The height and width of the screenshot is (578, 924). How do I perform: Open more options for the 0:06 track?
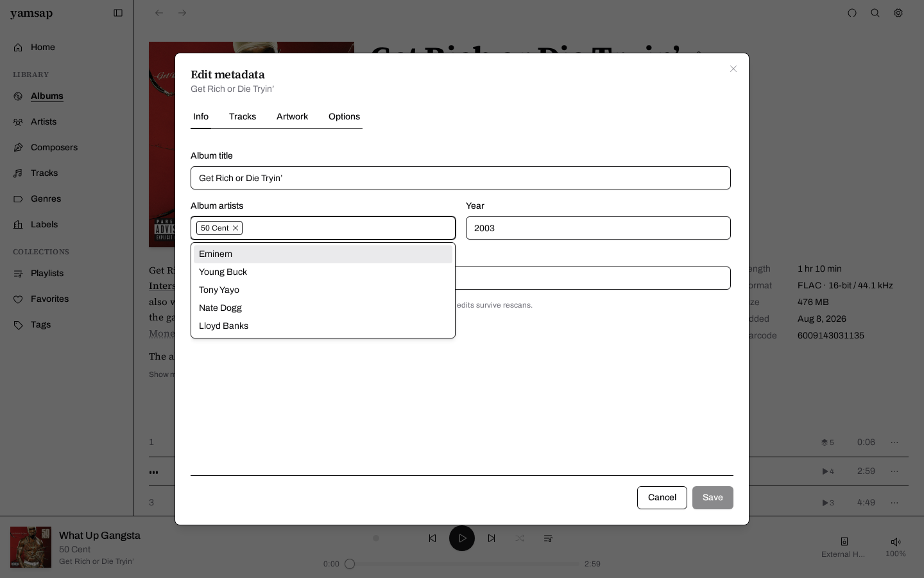coord(894,442)
